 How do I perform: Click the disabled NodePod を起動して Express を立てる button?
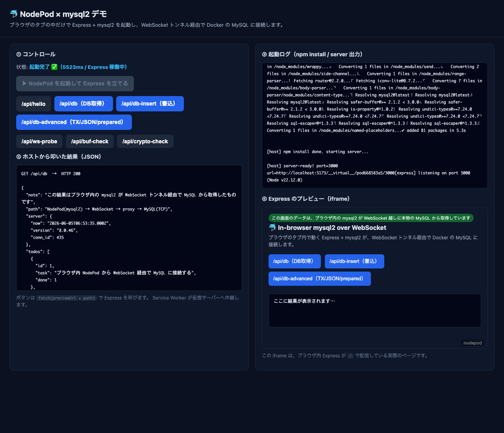click(75, 83)
